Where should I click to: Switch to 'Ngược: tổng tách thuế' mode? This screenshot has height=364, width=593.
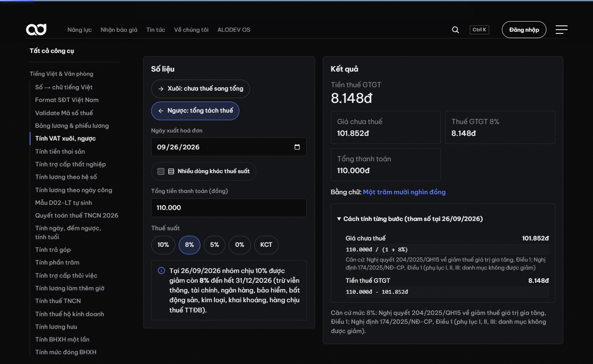click(195, 111)
